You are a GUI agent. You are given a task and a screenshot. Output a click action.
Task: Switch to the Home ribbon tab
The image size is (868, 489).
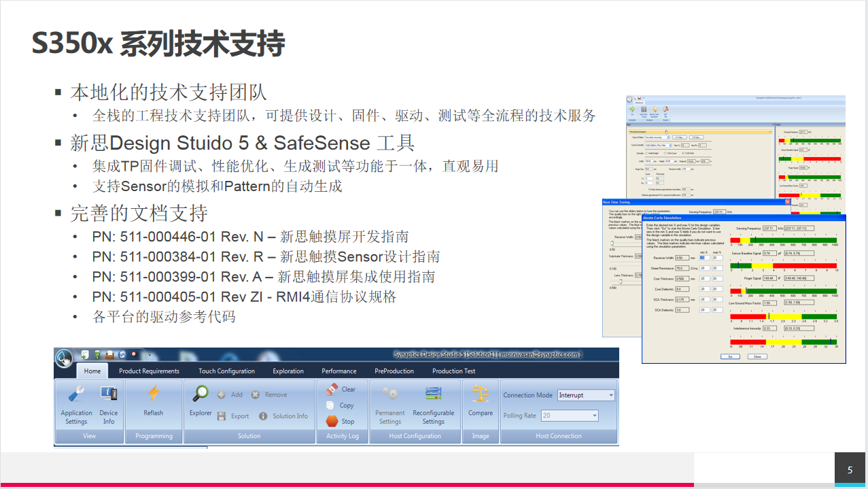(x=92, y=371)
